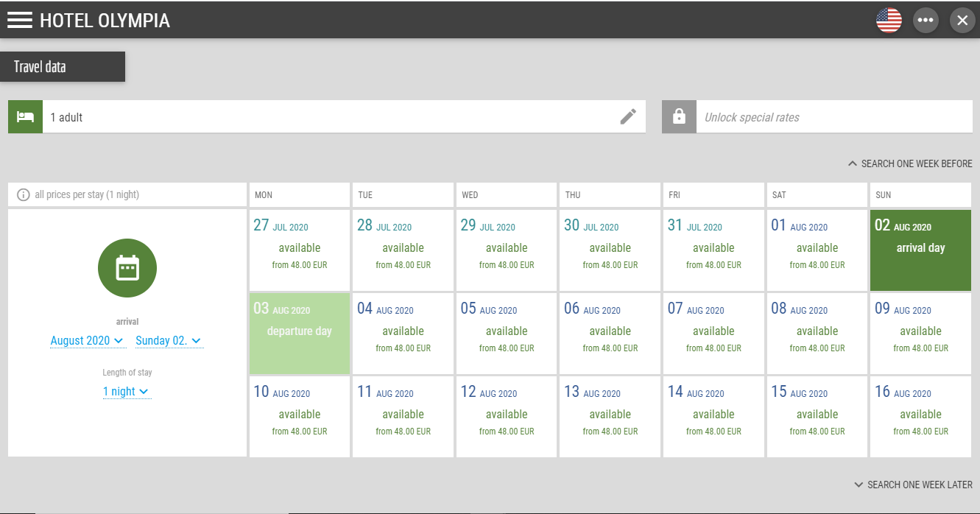Open the ellipsis options menu
Image resolution: width=980 pixels, height=514 pixels.
pos(926,20)
